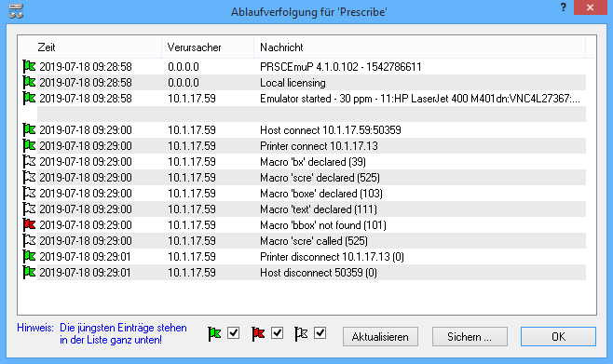The width and height of the screenshot is (613, 364).
Task: Click 10.1.17.59 in Emulator started row
Action: 192,99
